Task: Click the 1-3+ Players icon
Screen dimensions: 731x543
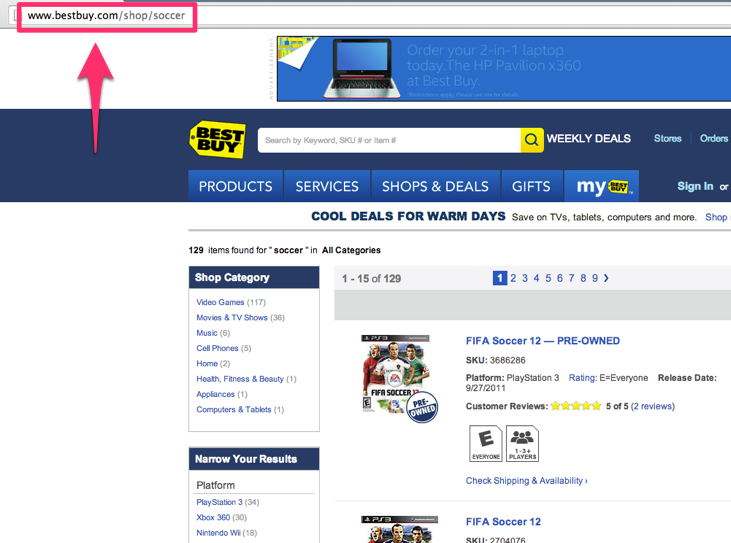Action: 522,443
